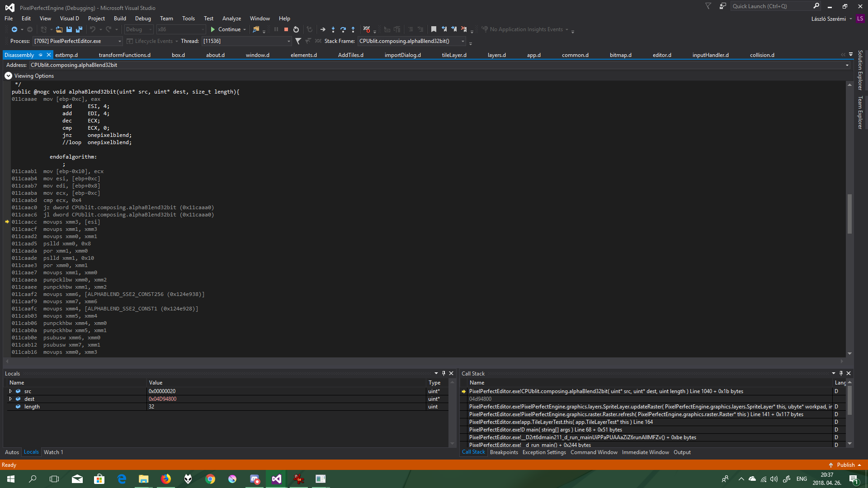Image resolution: width=868 pixels, height=488 pixels.
Task: Click the Save All toolbar icon
Action: click(79, 29)
